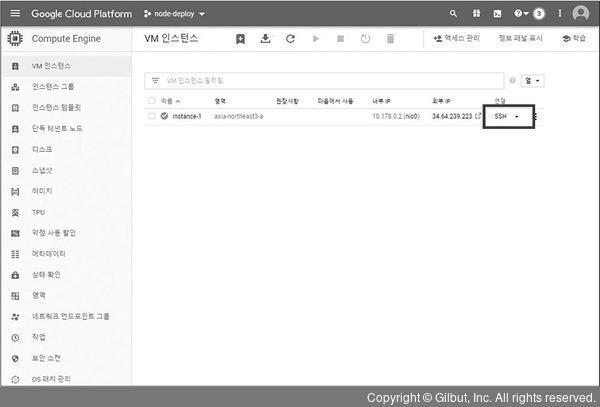The height and width of the screenshot is (407, 600).
Task: Open the three-dot settings menu in top bar
Action: (560, 14)
